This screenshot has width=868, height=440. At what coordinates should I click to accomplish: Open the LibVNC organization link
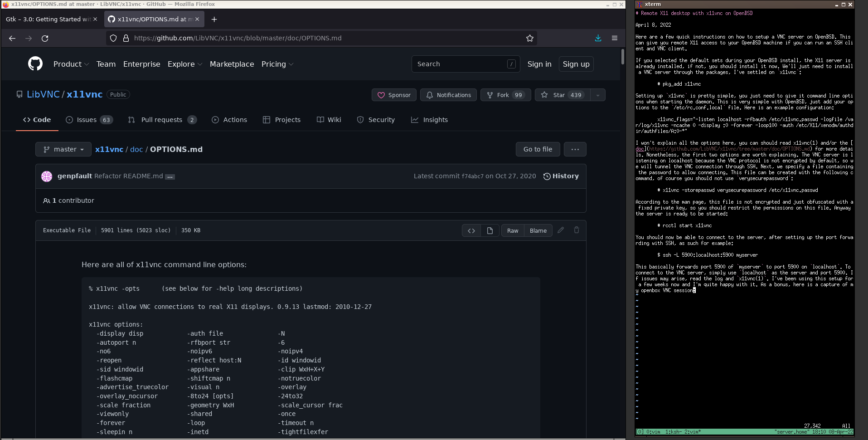tap(43, 94)
